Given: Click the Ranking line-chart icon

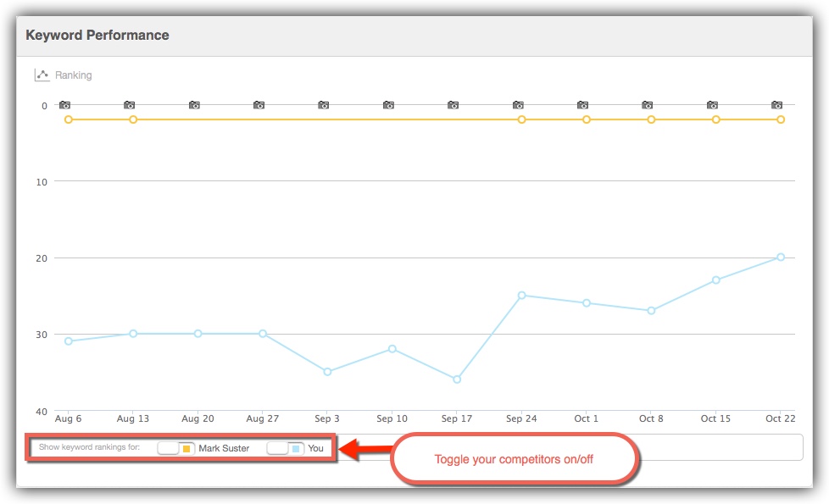Looking at the screenshot, I should tap(42, 75).
